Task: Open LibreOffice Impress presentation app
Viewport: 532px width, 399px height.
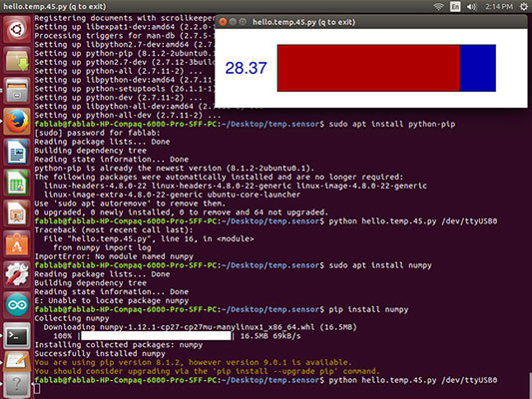Action: pyautogui.click(x=17, y=213)
